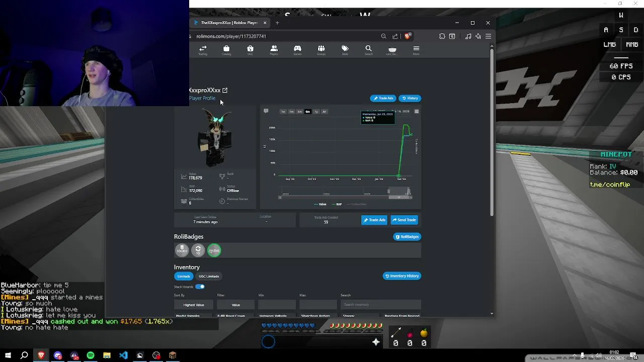The image size is (644, 362).
Task: Click the Max value input field
Action: pyautogui.click(x=318, y=305)
